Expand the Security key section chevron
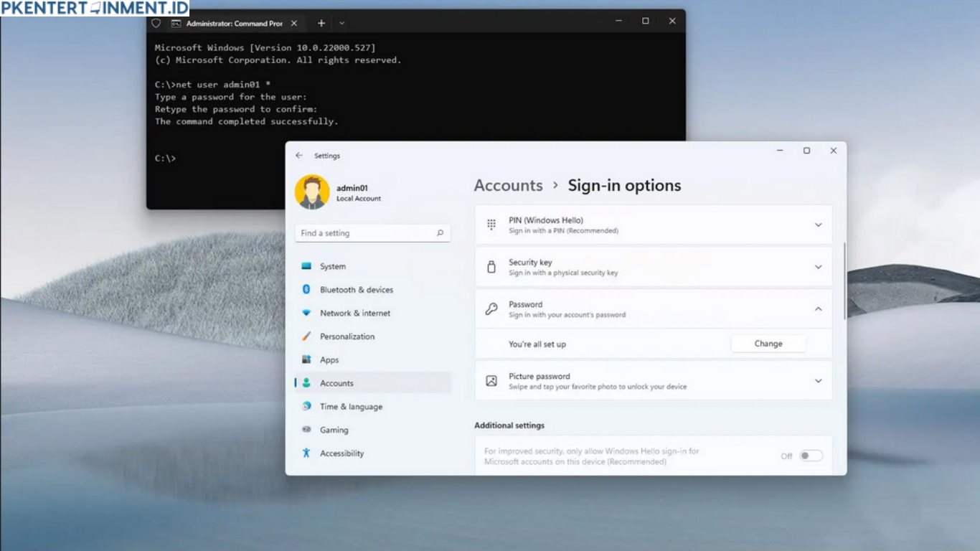The width and height of the screenshot is (980, 551). 818,267
